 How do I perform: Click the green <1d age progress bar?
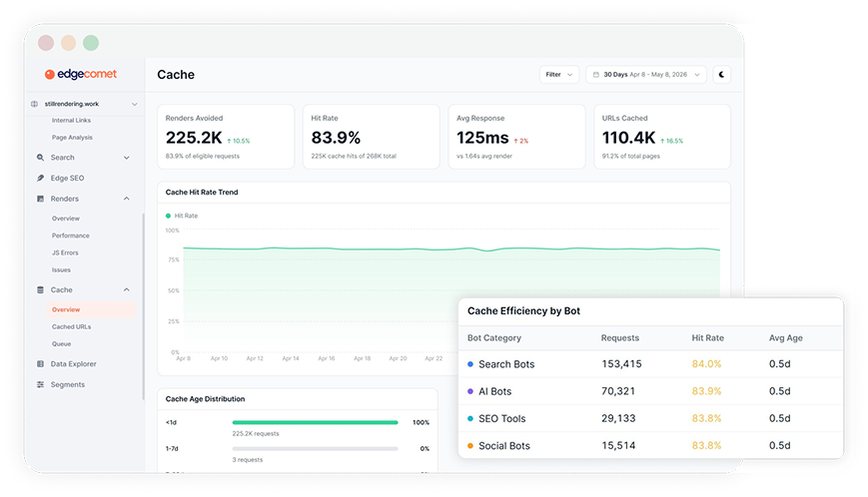(315, 422)
